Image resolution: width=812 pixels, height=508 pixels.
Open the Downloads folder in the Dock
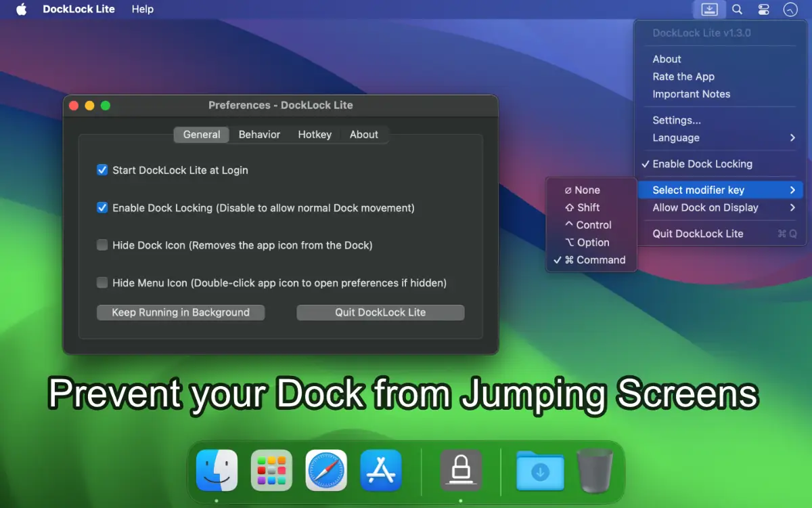point(540,470)
